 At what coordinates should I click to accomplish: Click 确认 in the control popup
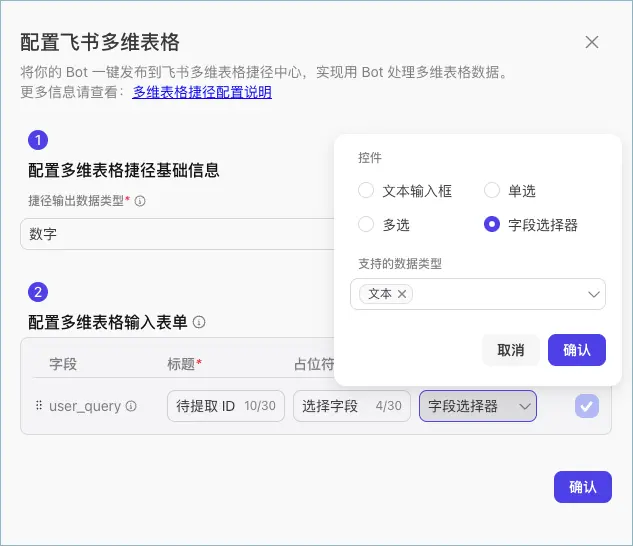click(x=576, y=350)
